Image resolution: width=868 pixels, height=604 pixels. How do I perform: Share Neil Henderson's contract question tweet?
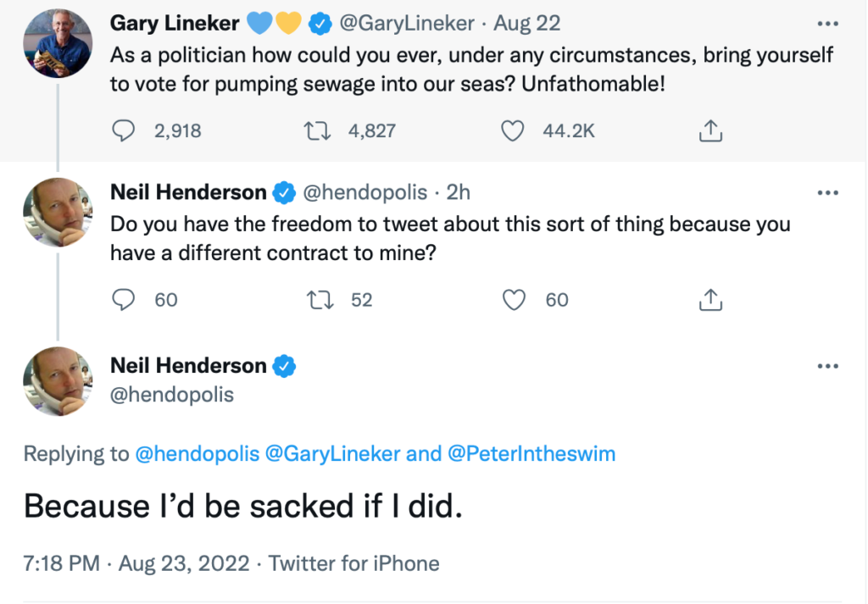tap(710, 300)
